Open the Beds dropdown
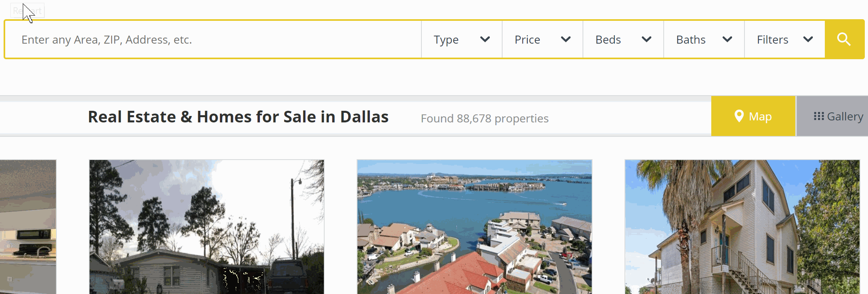This screenshot has height=294, width=868. pos(623,39)
